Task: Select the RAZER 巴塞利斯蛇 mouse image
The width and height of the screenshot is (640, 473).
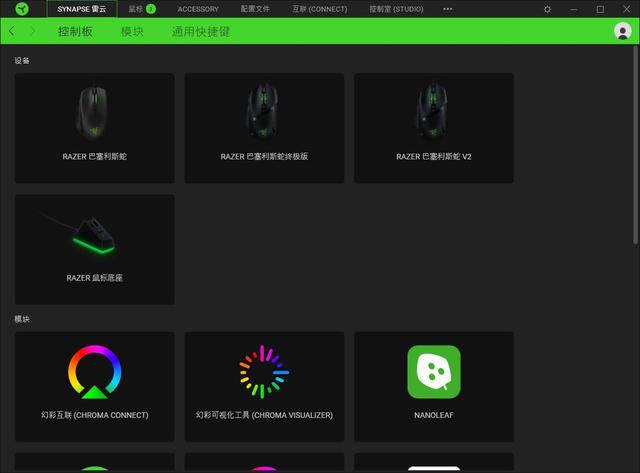Action: 93,112
